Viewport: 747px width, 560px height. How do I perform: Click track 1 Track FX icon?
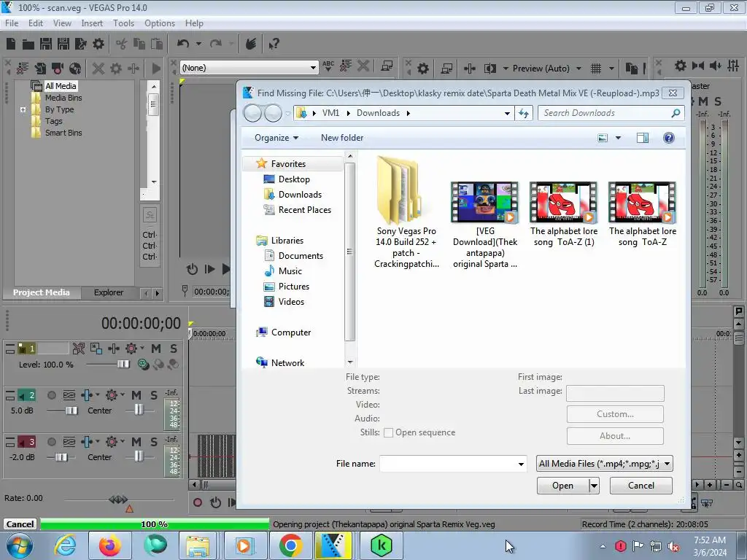point(113,349)
